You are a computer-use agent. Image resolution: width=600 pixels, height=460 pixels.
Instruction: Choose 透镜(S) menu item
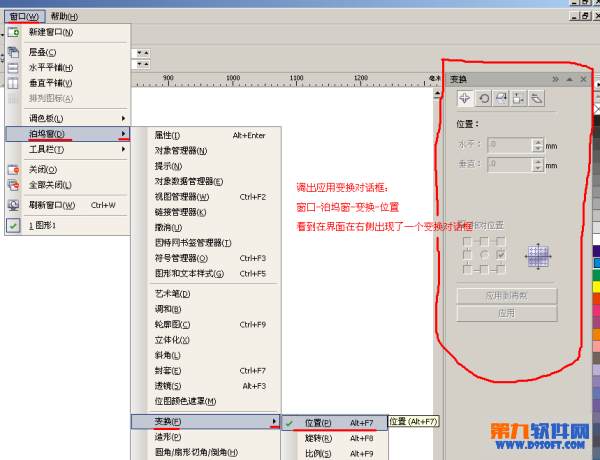(207, 386)
